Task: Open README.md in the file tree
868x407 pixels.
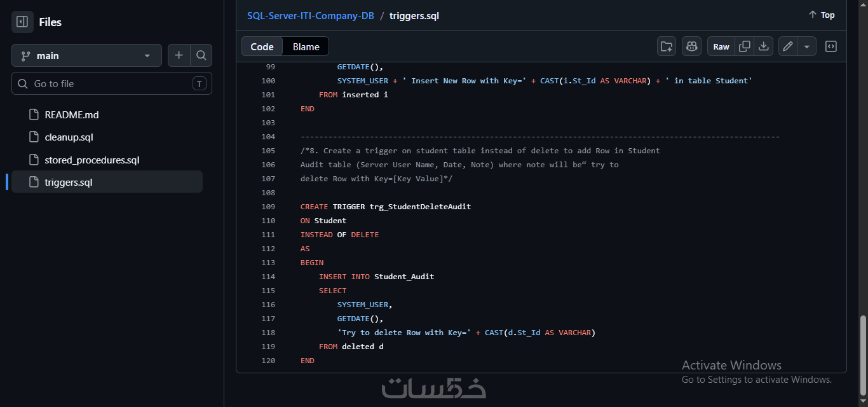Action: click(71, 115)
